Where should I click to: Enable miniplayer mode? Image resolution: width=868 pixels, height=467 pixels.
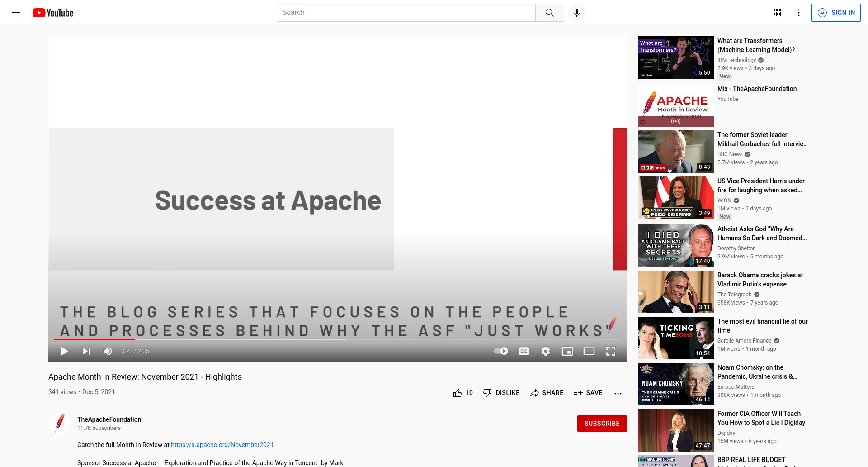[567, 351]
